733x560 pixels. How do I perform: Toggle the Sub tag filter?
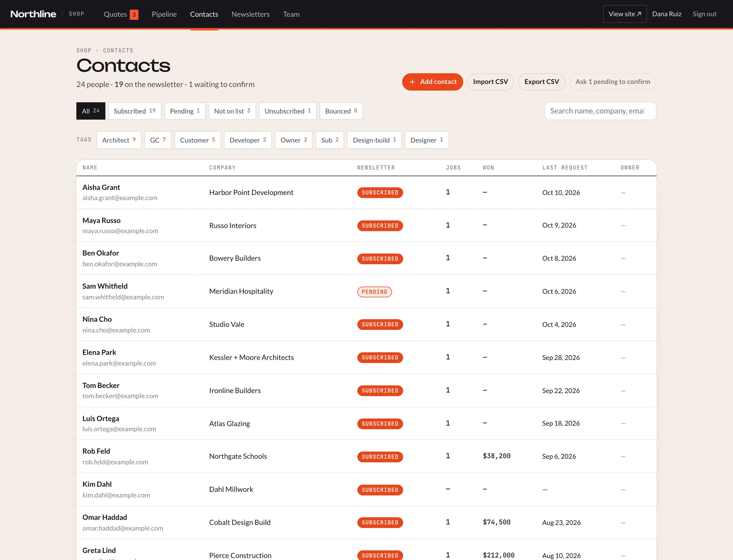(x=330, y=140)
